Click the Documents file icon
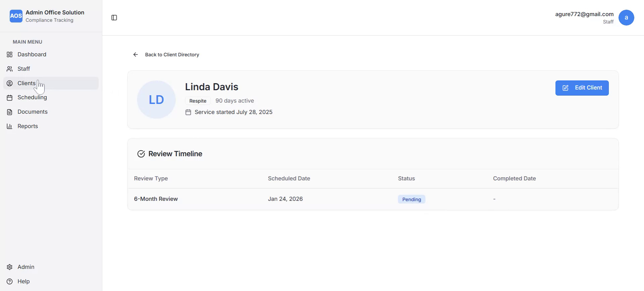 pyautogui.click(x=10, y=112)
